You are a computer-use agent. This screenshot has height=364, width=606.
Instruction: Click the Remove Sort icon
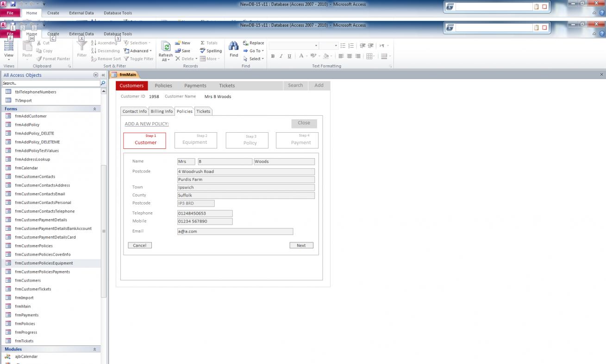point(94,59)
